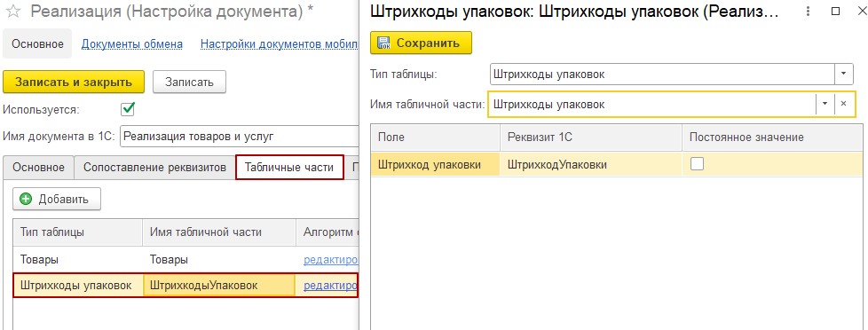The image size is (868, 330).
Task: Clear the Имя табличной части field
Action: click(844, 104)
